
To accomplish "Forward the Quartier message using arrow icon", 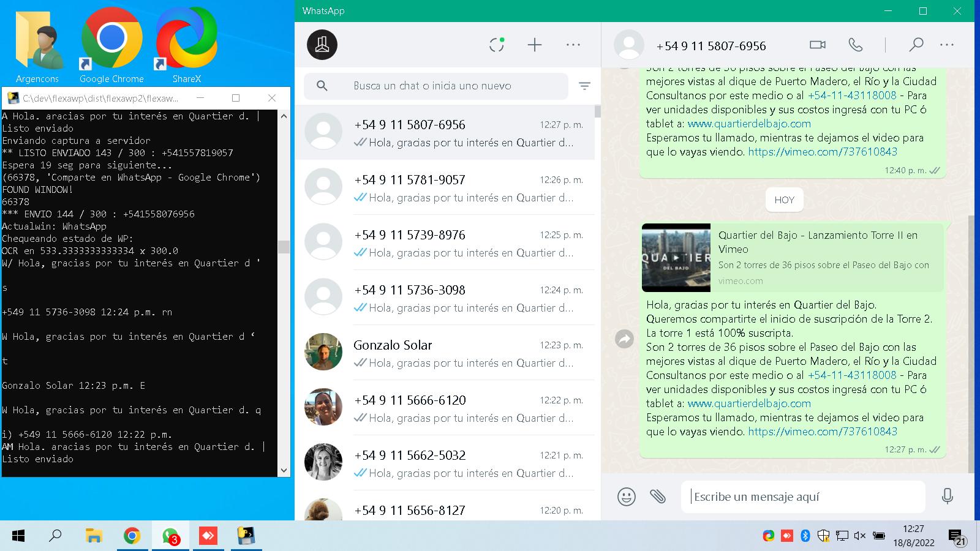I will (624, 339).
